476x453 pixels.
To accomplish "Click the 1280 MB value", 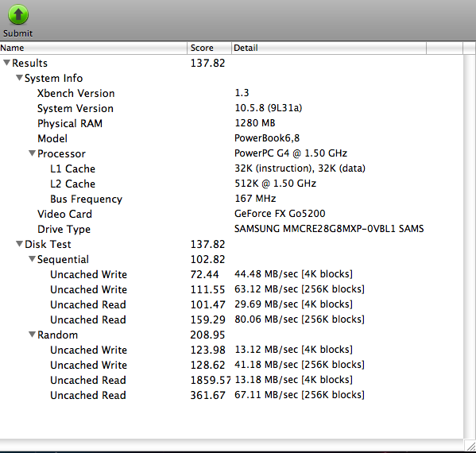I will (255, 123).
